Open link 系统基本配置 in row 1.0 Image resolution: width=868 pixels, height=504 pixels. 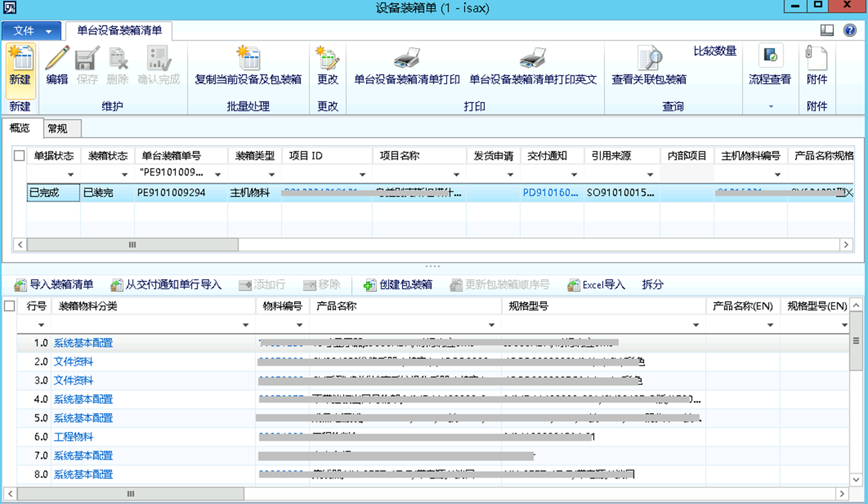(83, 343)
